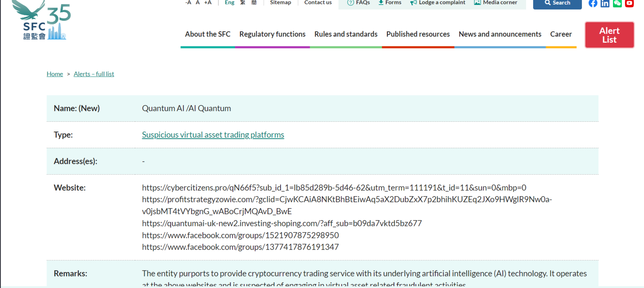Select the name Quantum AI /AI Quantum
644x288 pixels.
pos(187,108)
